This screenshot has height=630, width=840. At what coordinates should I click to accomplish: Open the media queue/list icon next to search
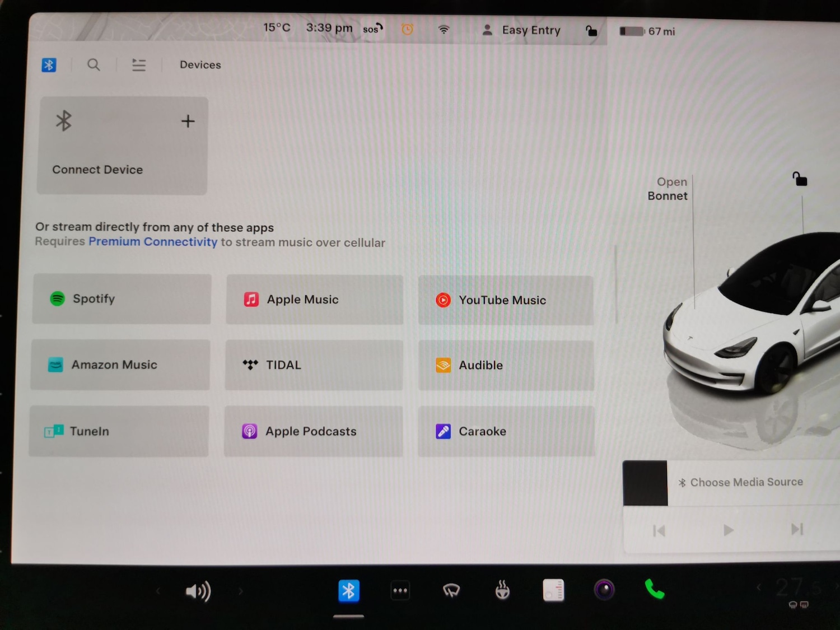tap(139, 64)
